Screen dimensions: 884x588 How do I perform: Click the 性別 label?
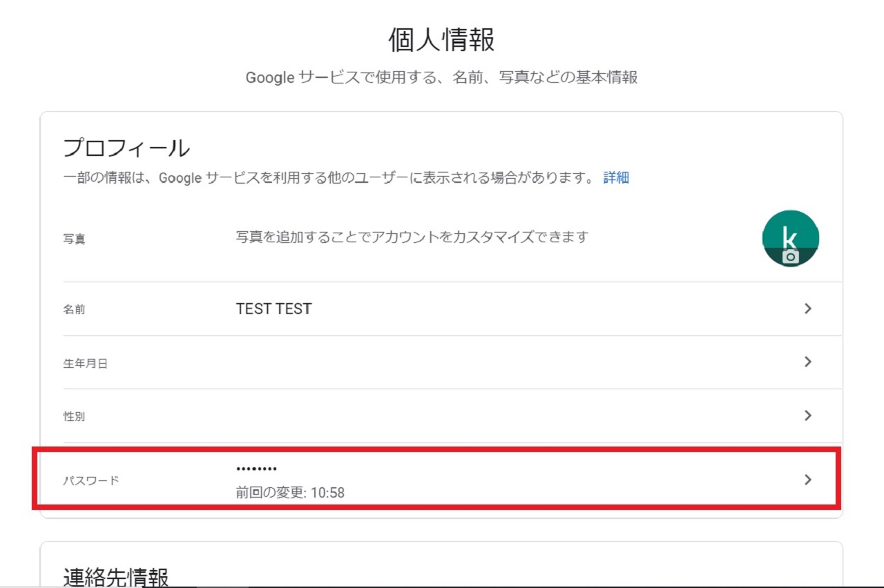[75, 417]
